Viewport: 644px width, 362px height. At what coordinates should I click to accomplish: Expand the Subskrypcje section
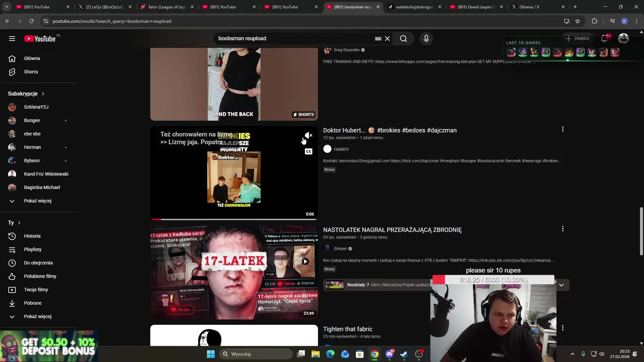pos(26,94)
